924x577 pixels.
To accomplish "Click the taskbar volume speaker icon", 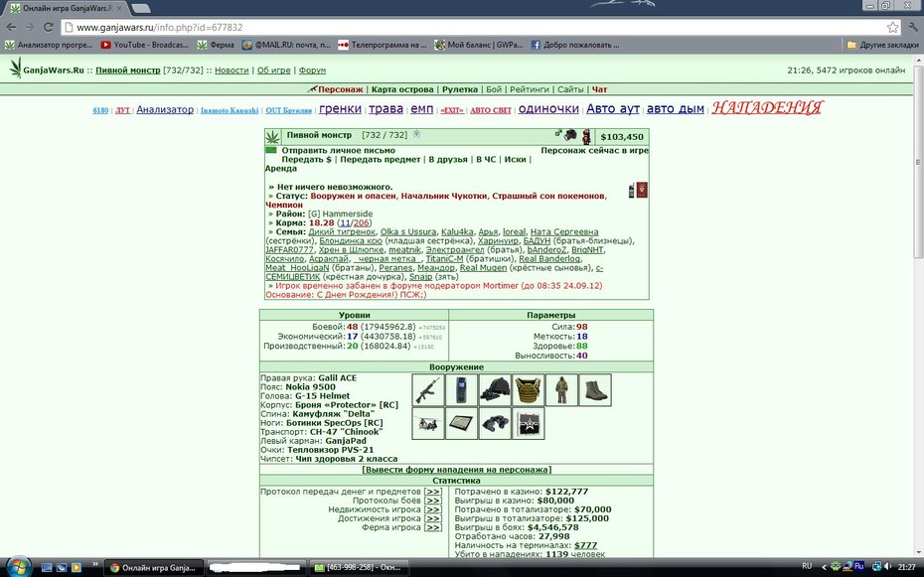I will pyautogui.click(x=887, y=567).
